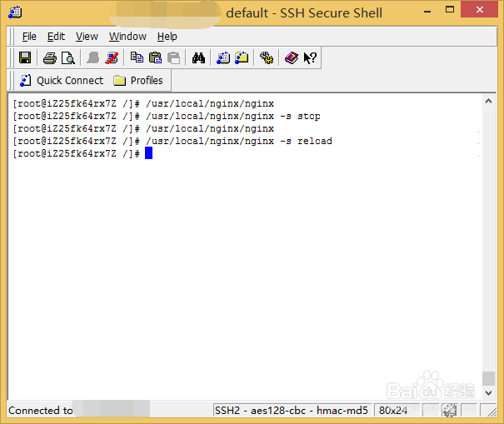Click the nginx -s reload command line
The height and width of the screenshot is (424, 504).
(x=172, y=141)
